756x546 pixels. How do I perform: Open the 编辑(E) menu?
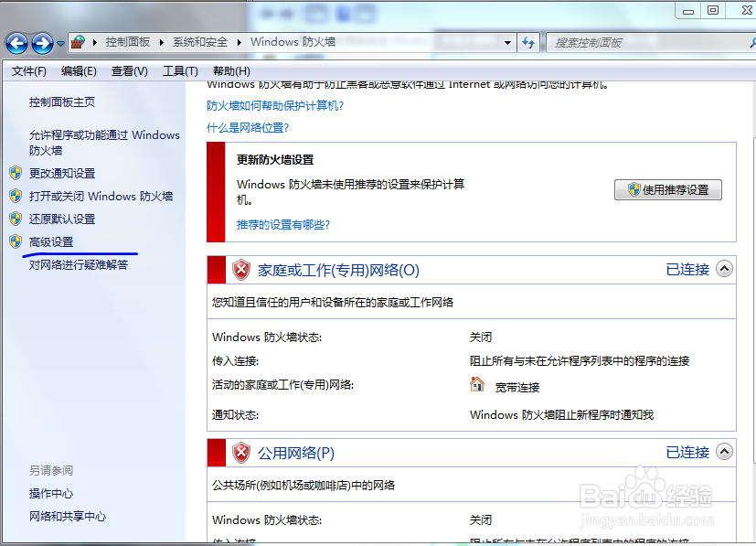point(79,71)
